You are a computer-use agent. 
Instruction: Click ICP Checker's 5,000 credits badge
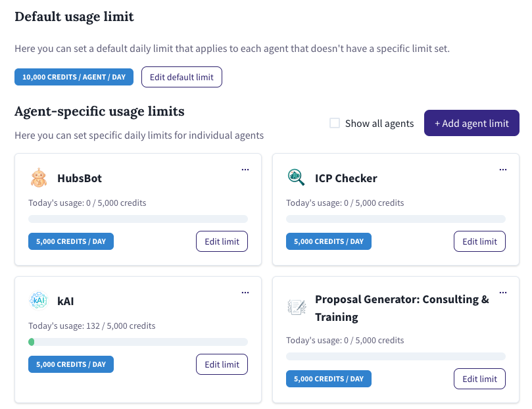[328, 241]
